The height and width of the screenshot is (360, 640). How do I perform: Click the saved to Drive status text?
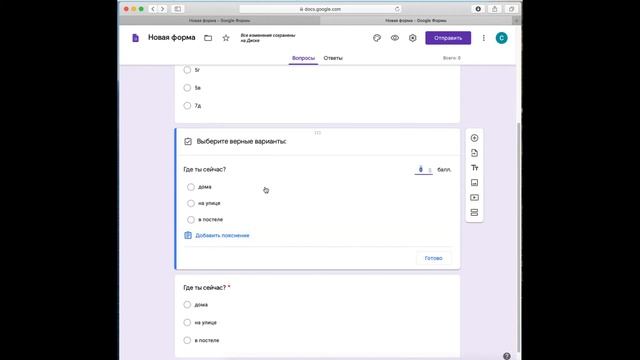tap(268, 38)
